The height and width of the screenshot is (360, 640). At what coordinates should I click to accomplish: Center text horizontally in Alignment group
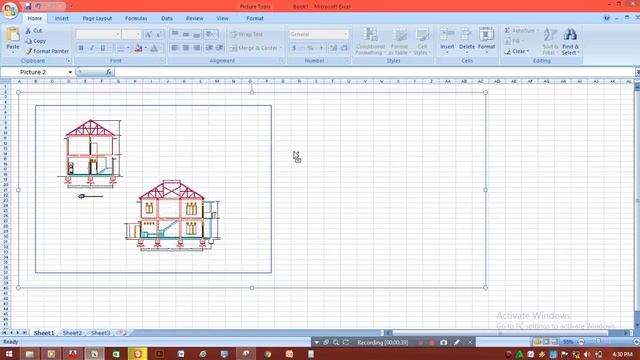tap(185, 48)
